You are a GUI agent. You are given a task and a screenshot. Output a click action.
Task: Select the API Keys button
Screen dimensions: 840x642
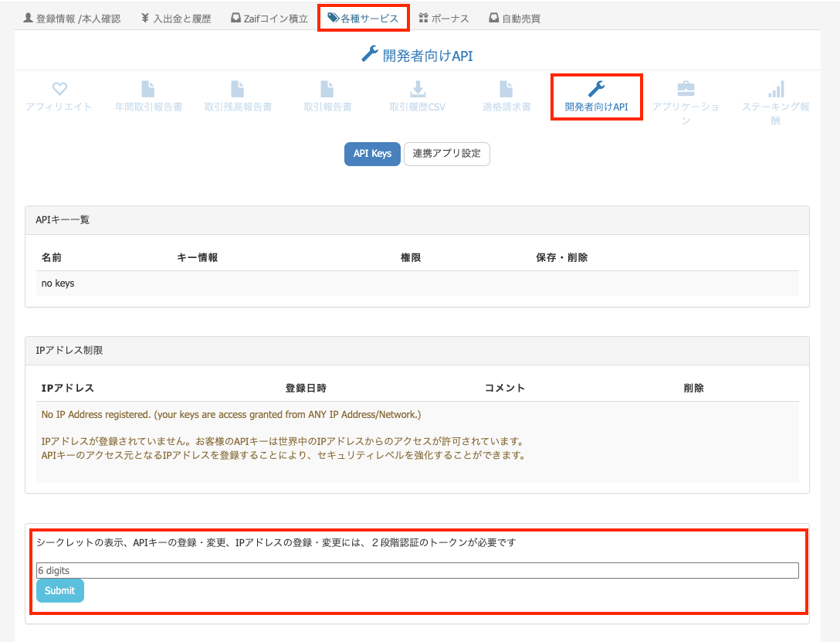[372, 154]
